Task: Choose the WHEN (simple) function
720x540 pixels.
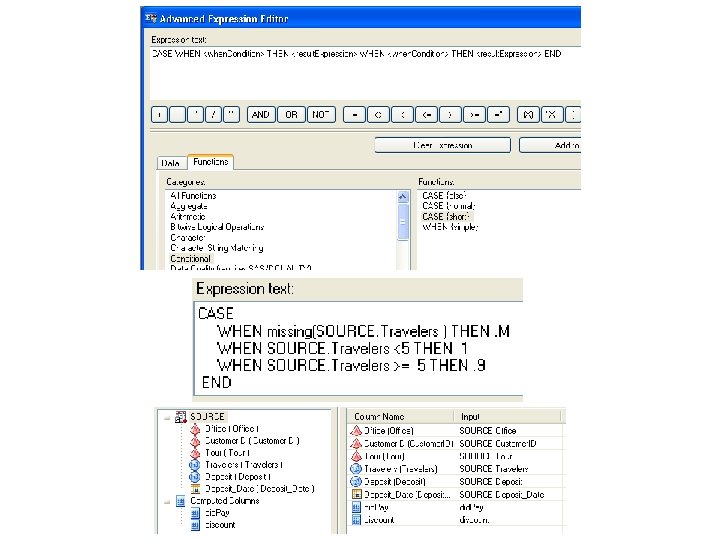Action: pyautogui.click(x=450, y=227)
